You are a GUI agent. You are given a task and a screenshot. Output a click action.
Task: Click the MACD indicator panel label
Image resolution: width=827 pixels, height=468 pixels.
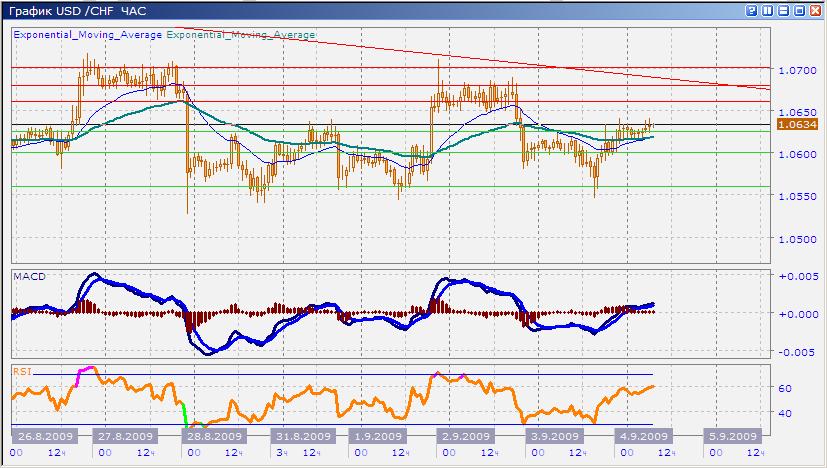[x=27, y=275]
